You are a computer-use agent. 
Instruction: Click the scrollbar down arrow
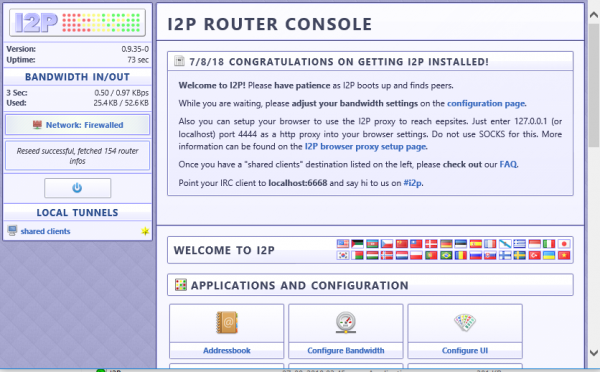[x=593, y=353]
